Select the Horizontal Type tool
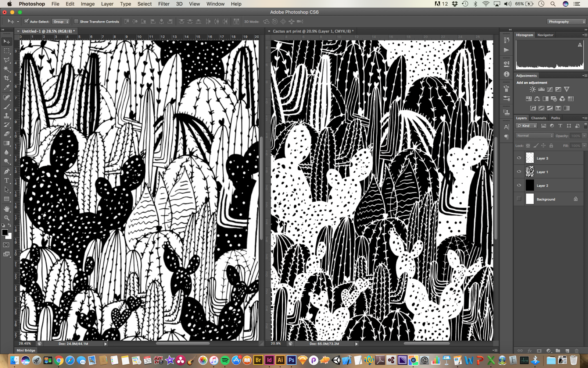 (7, 181)
